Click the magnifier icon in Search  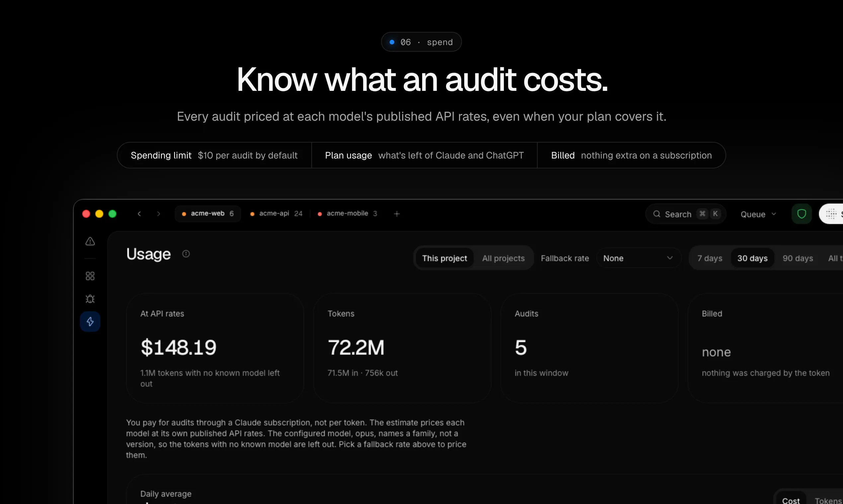(x=657, y=214)
